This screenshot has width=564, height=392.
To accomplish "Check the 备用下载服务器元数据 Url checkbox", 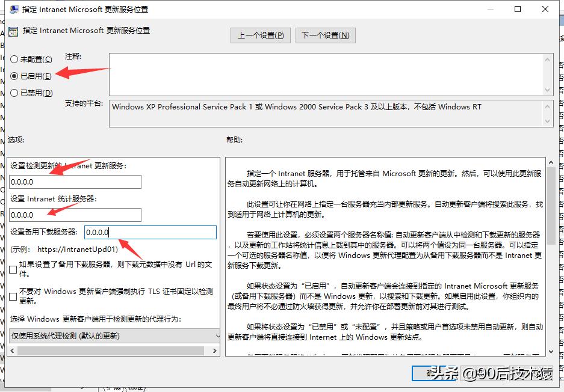I will [x=13, y=269].
